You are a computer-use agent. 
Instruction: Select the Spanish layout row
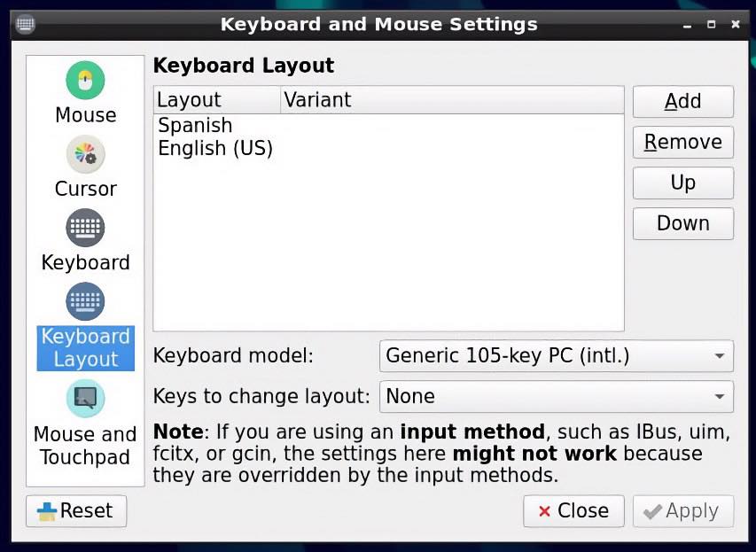point(388,125)
